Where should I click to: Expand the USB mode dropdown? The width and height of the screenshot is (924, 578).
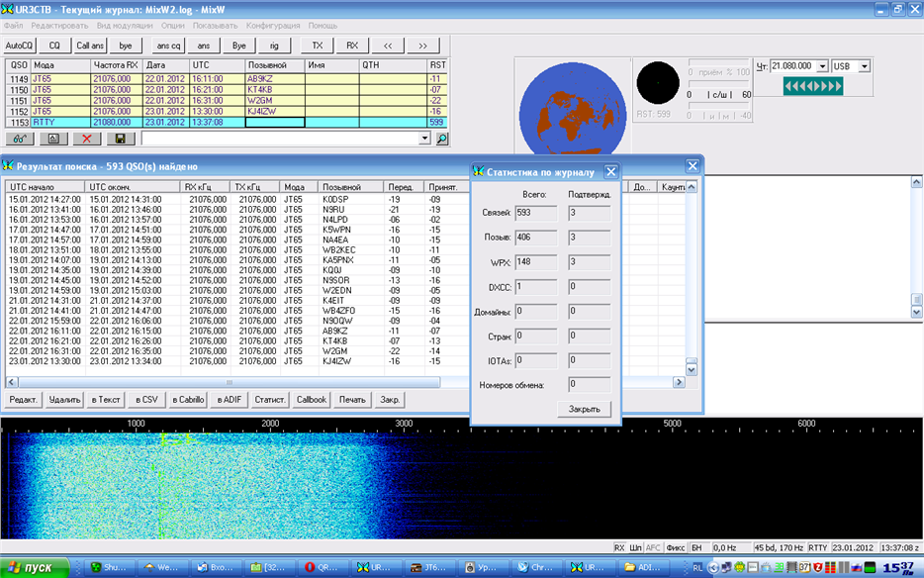click(865, 66)
